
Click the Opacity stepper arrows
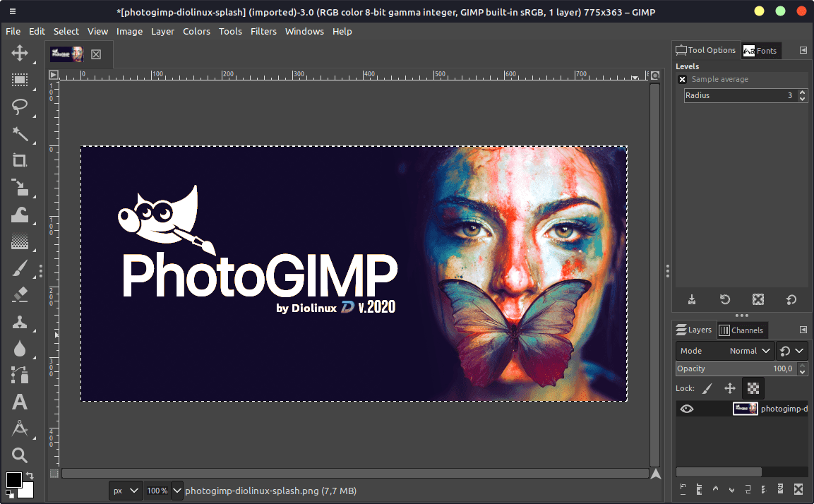(803, 369)
